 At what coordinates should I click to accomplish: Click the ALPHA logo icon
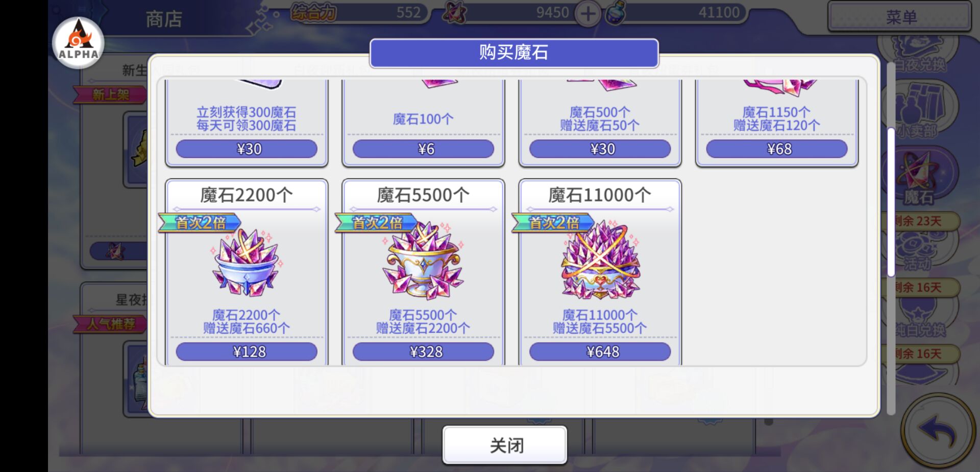tap(78, 43)
